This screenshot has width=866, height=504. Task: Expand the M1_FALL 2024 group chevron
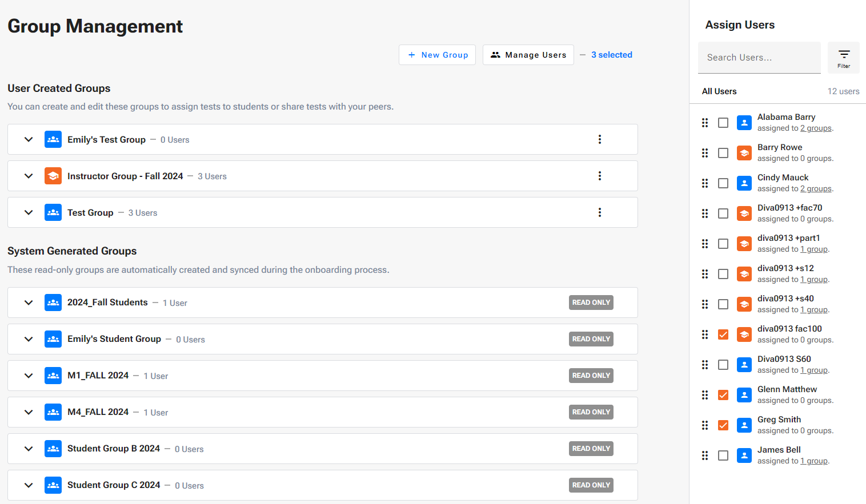[x=29, y=376]
